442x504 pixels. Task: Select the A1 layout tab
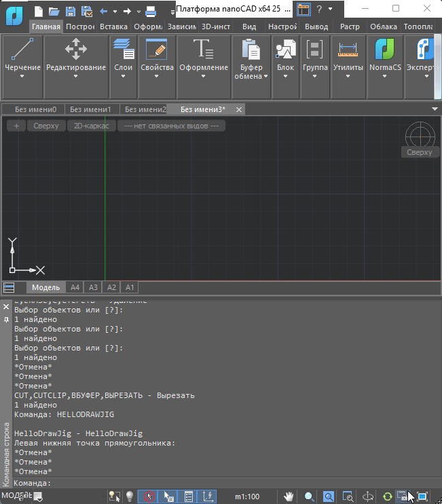click(130, 287)
